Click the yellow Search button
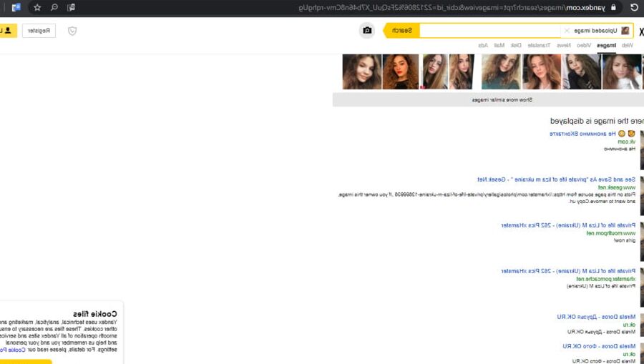The height and width of the screenshot is (364, 644). pyautogui.click(x=401, y=31)
